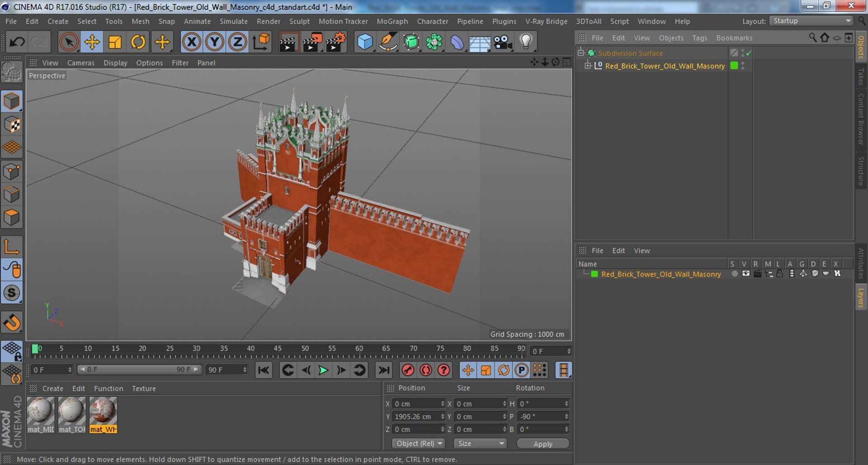This screenshot has width=868, height=465.
Task: Activate the Move tool
Action: point(92,42)
